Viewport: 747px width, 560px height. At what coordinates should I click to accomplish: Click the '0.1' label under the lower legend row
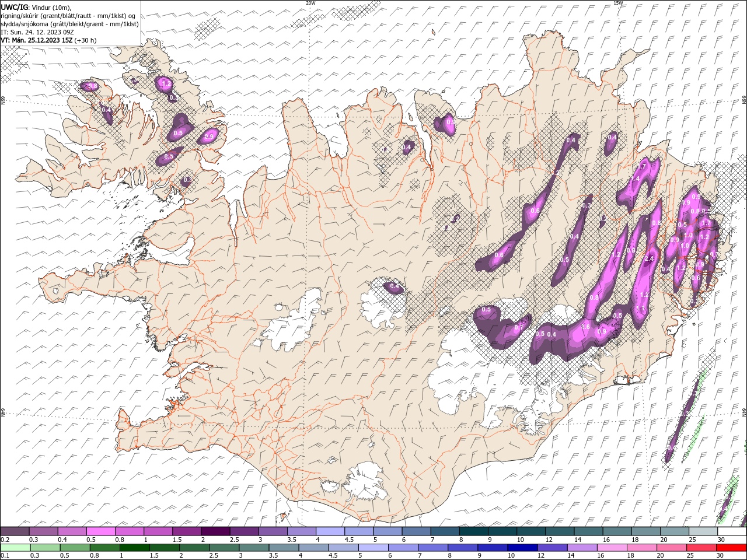[x=5, y=555]
